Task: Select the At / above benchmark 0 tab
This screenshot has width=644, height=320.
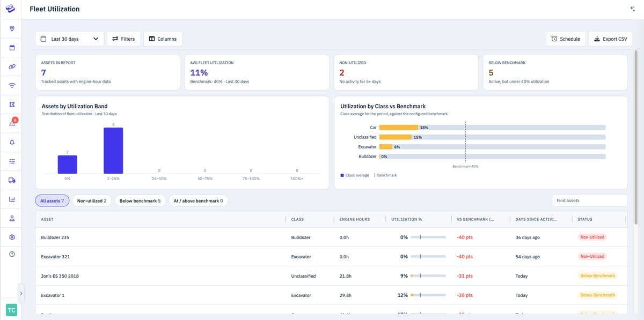Action: (x=198, y=200)
